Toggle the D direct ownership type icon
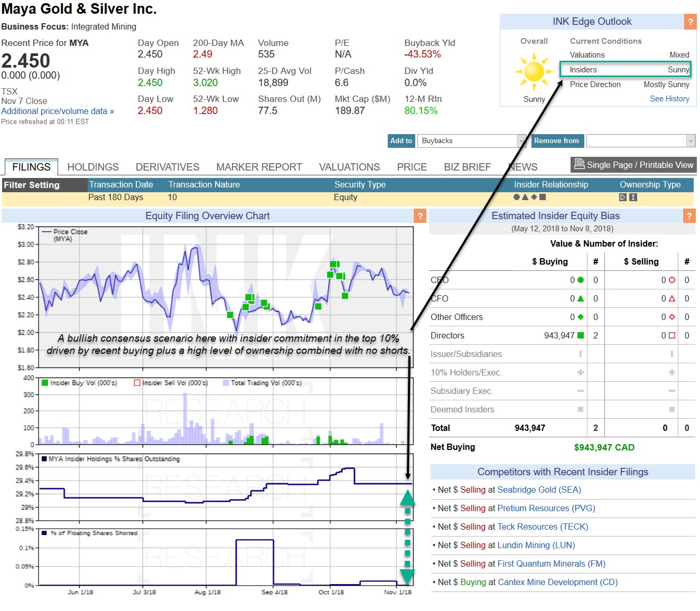Viewport: 700px width, 611px height. point(623,197)
